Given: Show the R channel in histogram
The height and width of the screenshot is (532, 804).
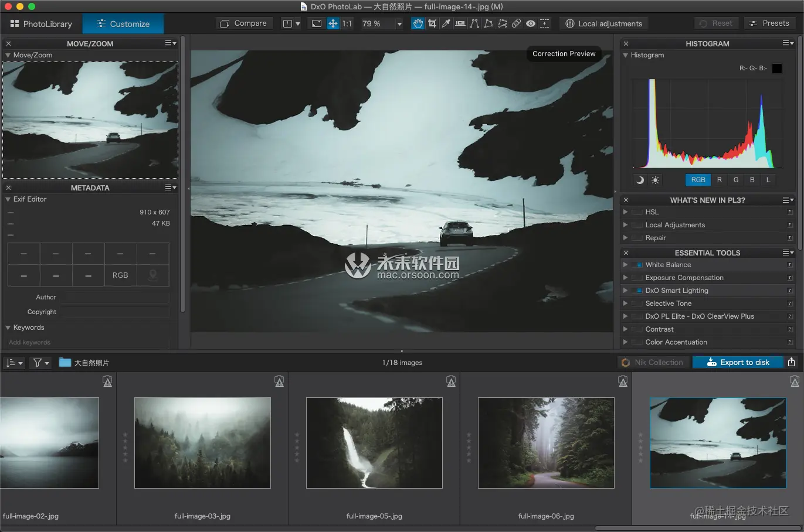Looking at the screenshot, I should [x=720, y=180].
